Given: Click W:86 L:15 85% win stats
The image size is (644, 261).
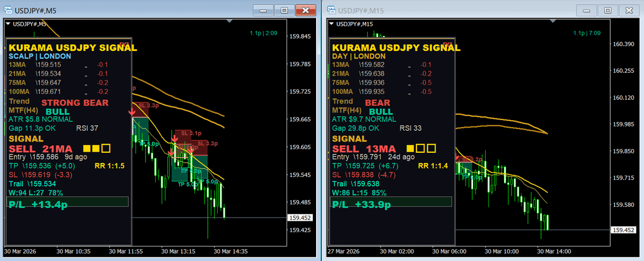Looking at the screenshot, I should (360, 192).
